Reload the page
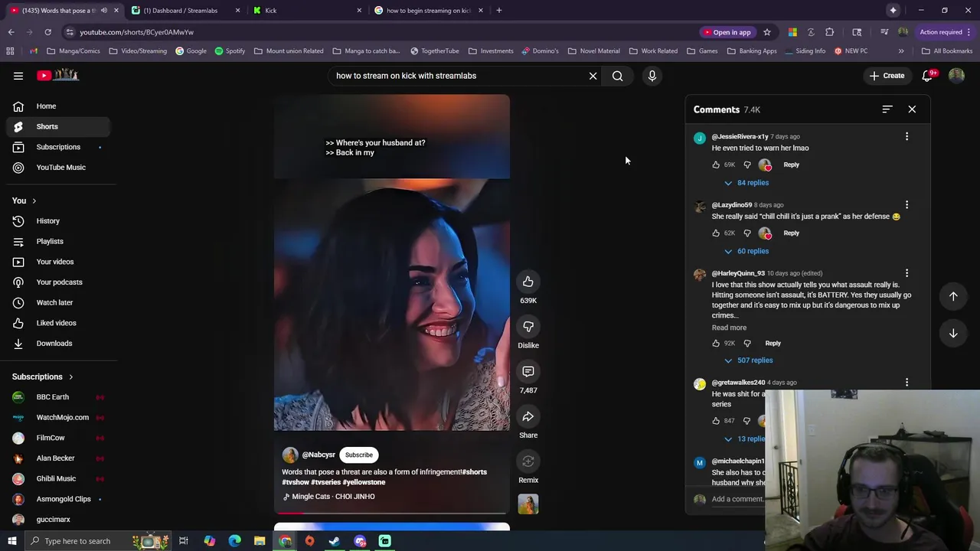The height and width of the screenshot is (551, 980). (x=47, y=32)
